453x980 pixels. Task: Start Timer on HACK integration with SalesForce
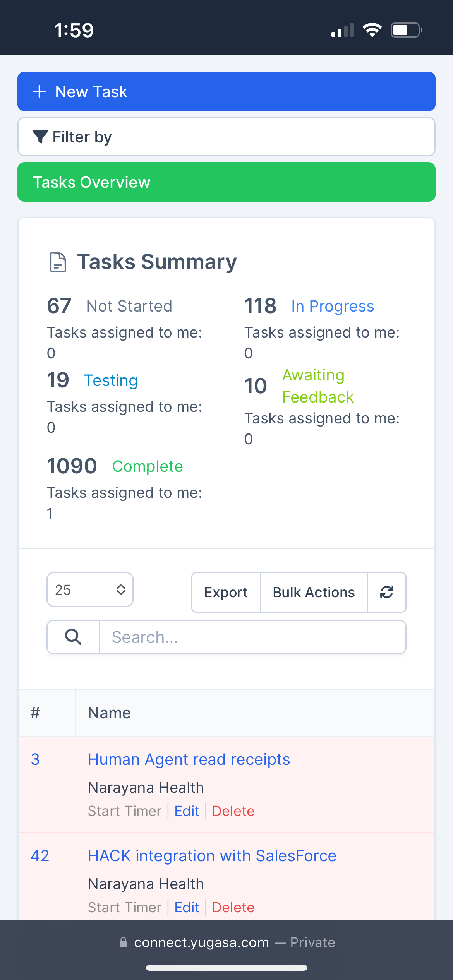click(x=125, y=907)
